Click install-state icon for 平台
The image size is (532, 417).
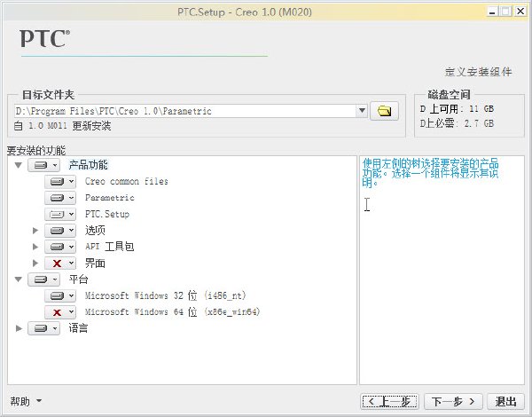[43, 279]
